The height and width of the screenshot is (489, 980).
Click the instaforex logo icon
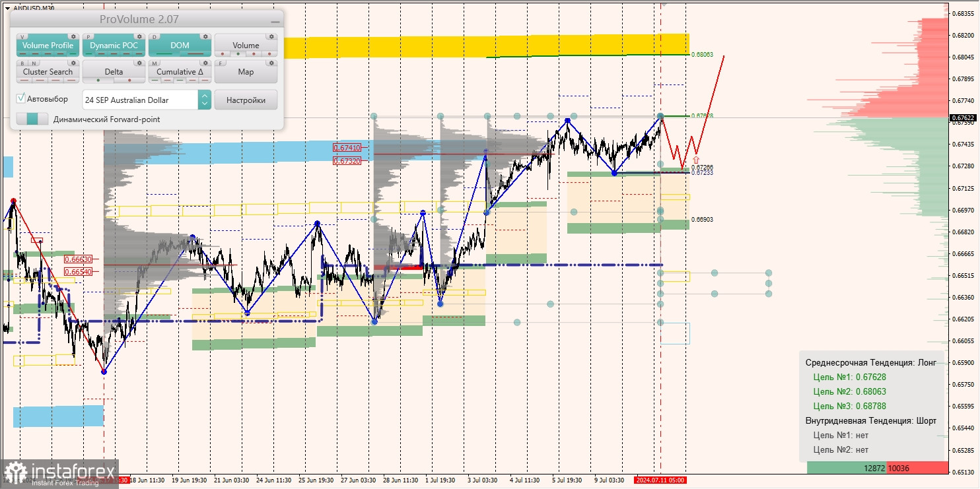[15, 473]
